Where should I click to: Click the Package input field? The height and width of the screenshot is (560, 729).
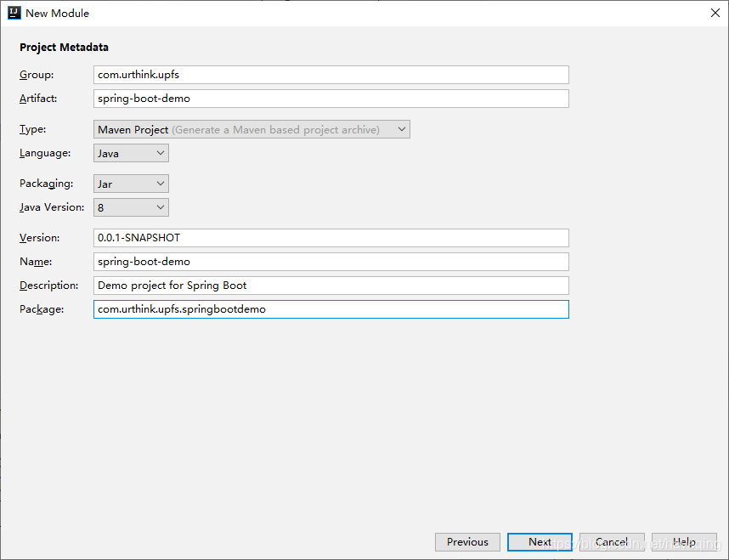[x=331, y=309]
